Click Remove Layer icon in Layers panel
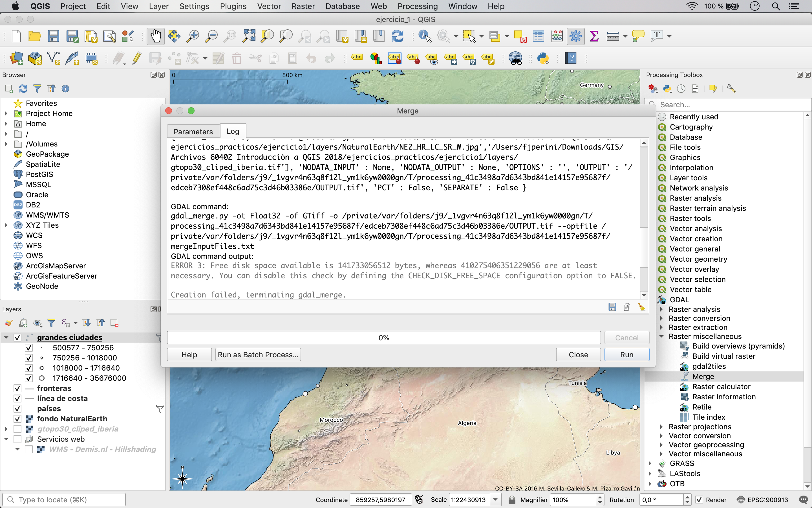 tap(114, 323)
